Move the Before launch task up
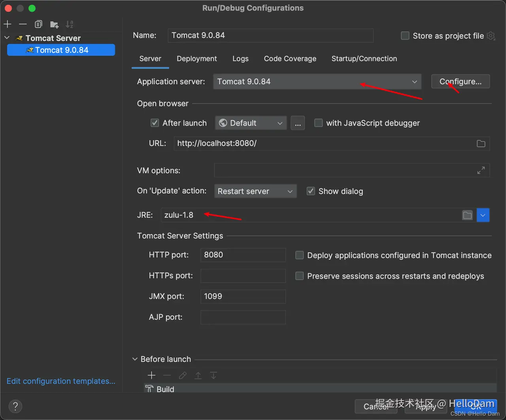This screenshot has height=420, width=506. point(198,375)
